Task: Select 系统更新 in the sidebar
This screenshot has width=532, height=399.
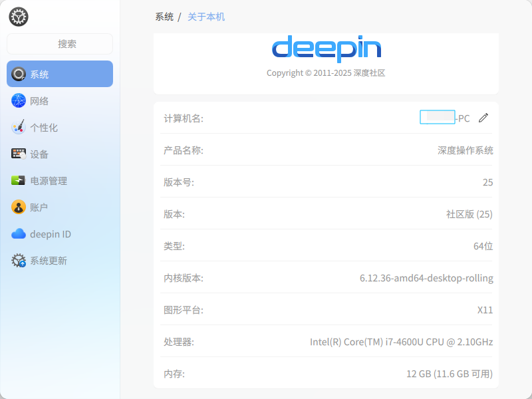Action: [60, 261]
